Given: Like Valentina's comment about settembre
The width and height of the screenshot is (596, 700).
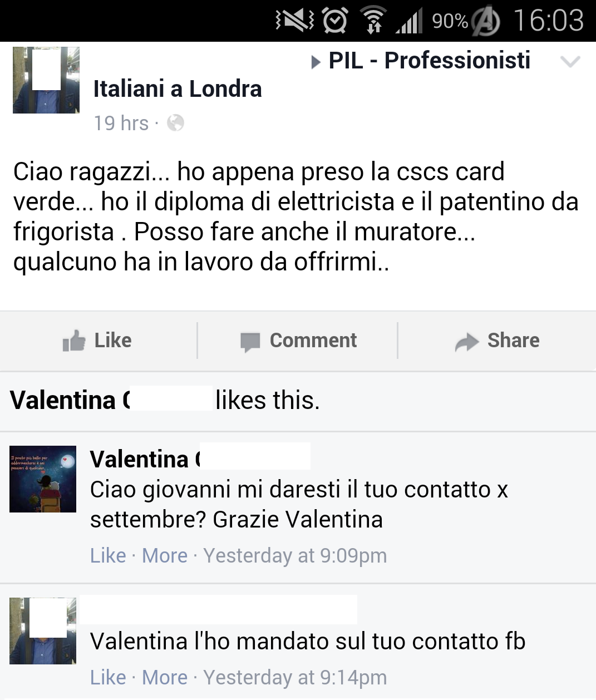Looking at the screenshot, I should click(108, 555).
